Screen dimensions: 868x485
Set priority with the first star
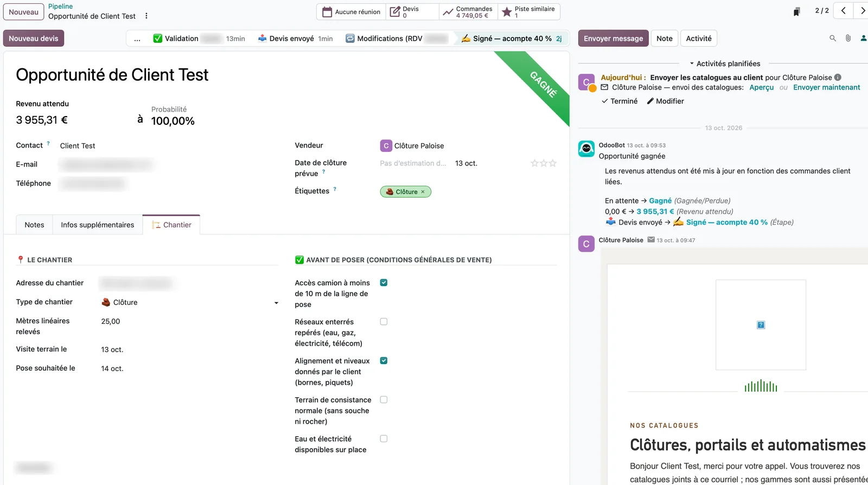tap(534, 163)
